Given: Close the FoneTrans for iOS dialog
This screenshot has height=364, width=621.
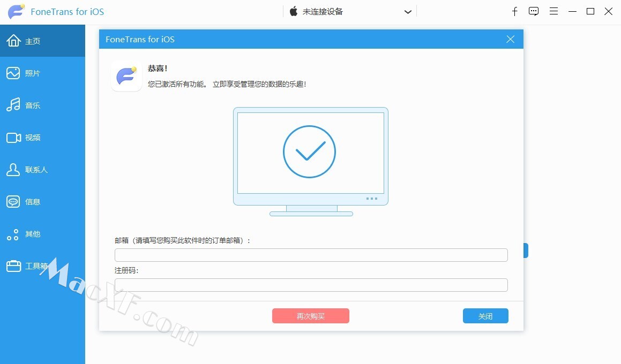Looking at the screenshot, I should coord(510,39).
